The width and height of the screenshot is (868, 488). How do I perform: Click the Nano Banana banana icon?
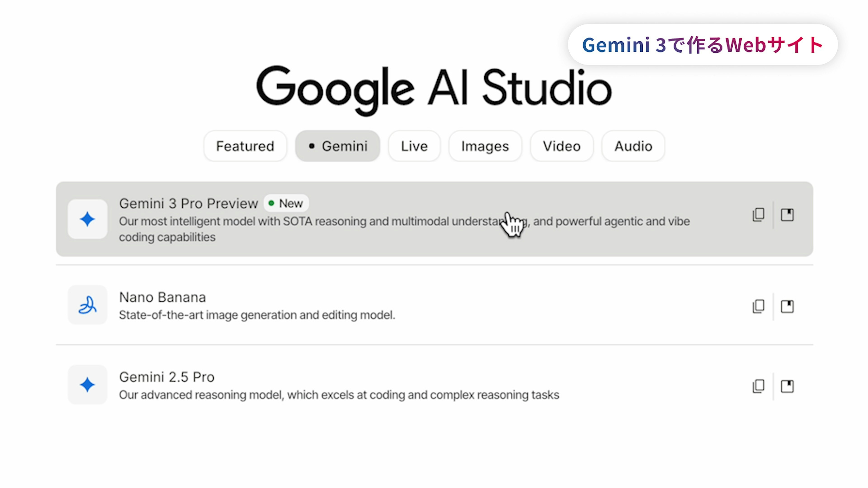click(87, 305)
